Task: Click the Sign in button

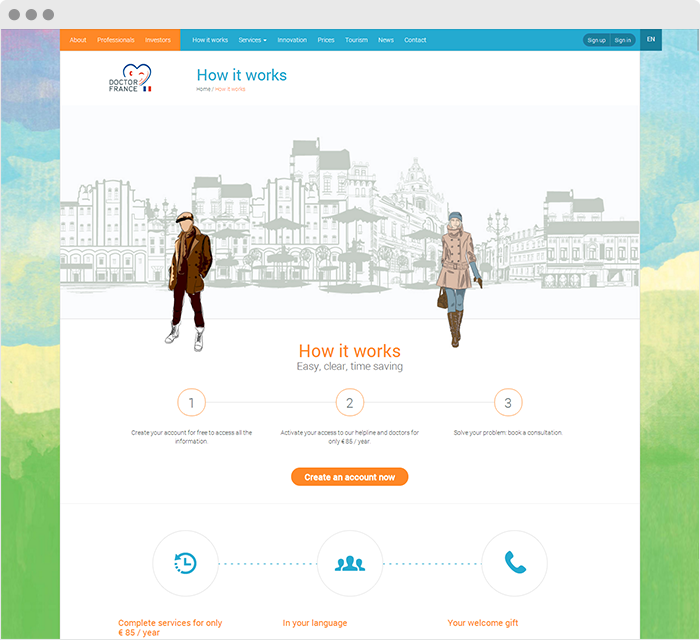Action: point(623,40)
